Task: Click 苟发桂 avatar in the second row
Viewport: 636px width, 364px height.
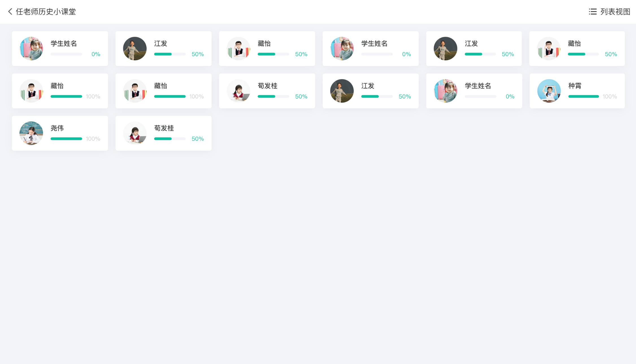Action: click(x=238, y=91)
